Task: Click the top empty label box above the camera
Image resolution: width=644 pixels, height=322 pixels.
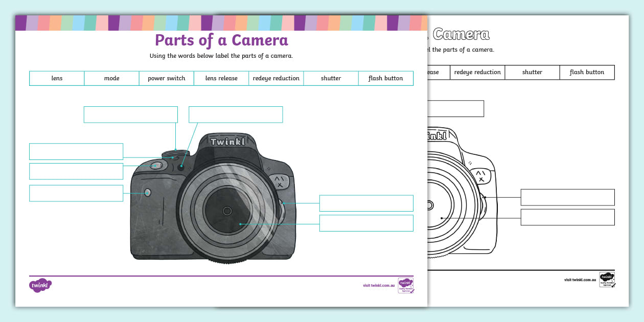Action: coord(130,114)
